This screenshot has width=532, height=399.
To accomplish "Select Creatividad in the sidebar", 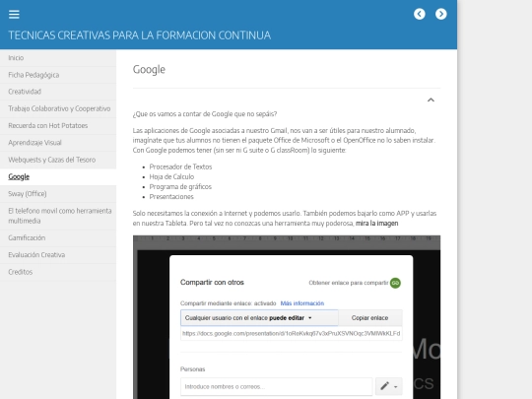I will (x=58, y=92).
